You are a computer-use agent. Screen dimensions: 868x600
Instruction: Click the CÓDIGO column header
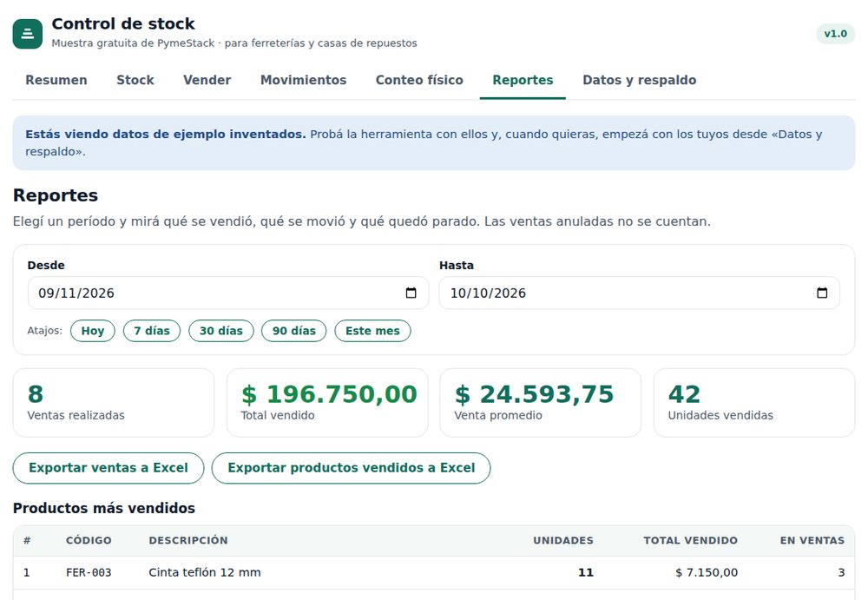click(89, 540)
